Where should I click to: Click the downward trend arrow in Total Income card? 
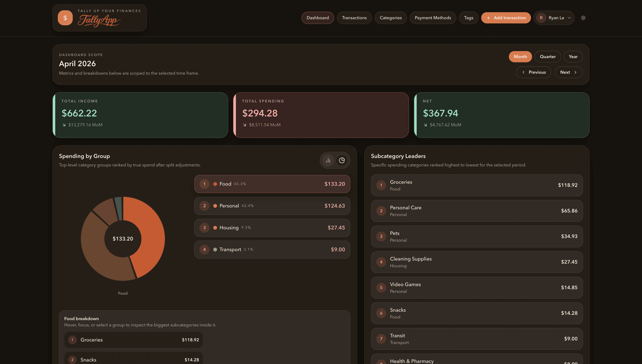click(x=64, y=125)
